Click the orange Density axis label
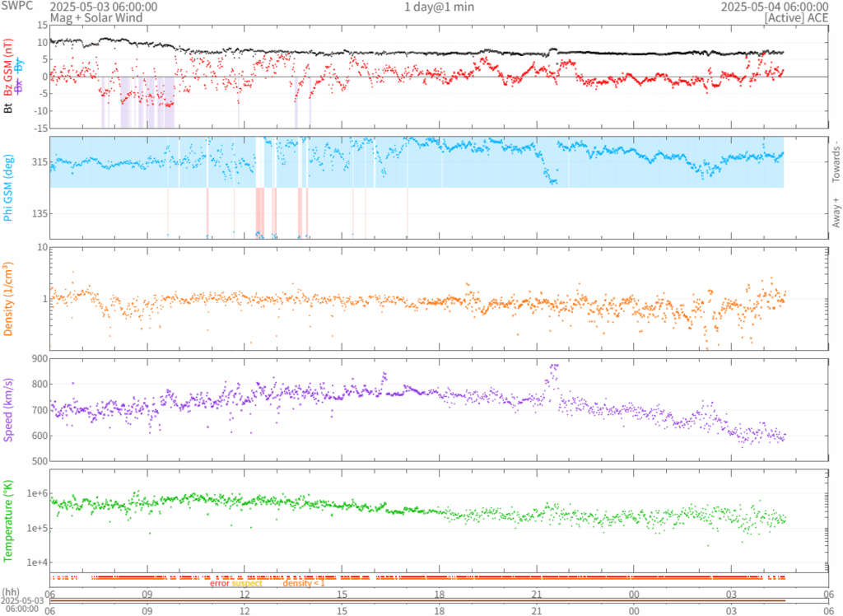843x616 pixels. click(x=8, y=299)
